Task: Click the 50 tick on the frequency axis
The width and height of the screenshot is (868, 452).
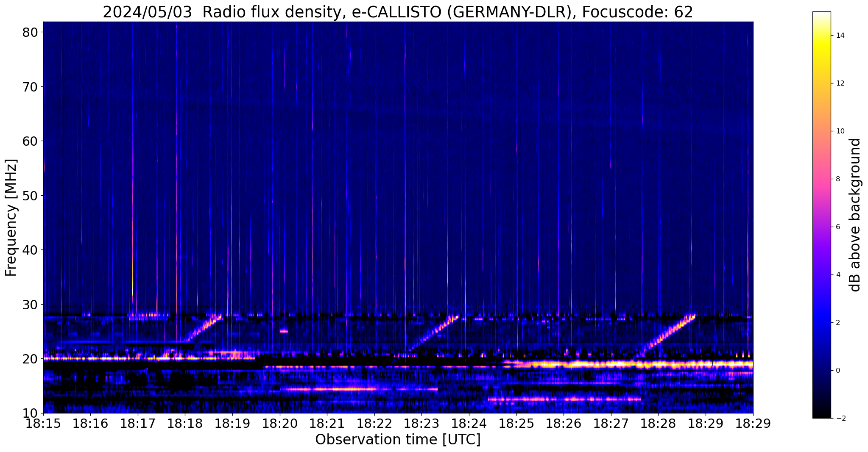Action: tap(30, 196)
